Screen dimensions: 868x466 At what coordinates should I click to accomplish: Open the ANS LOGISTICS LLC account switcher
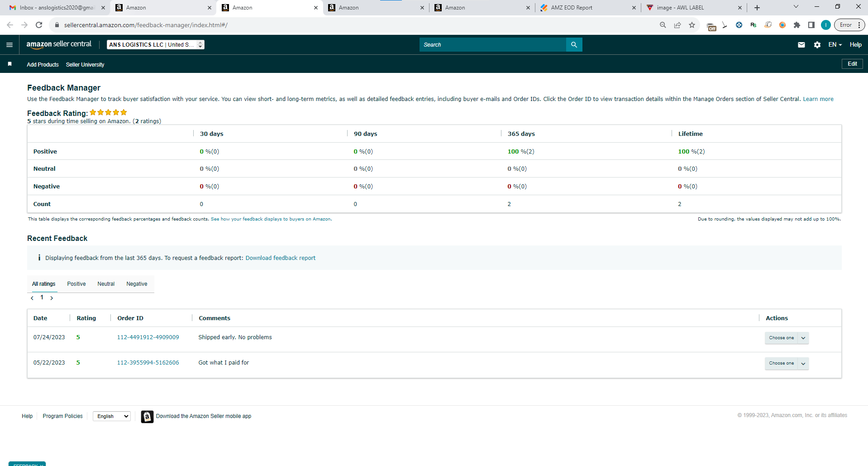156,44
